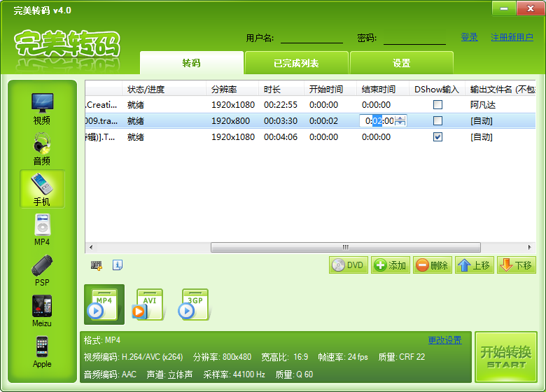The width and height of the screenshot is (546, 392).
Task: Click the scrollbar right arrow
Action: (x=530, y=248)
